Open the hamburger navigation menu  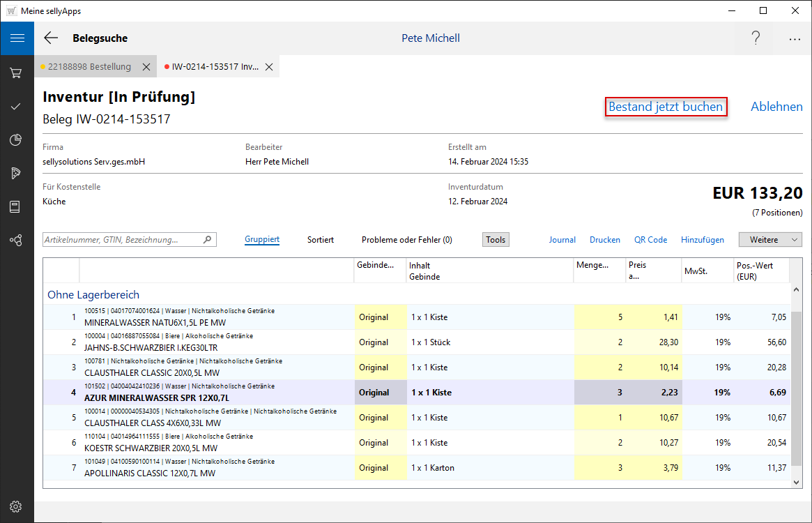[x=17, y=38]
